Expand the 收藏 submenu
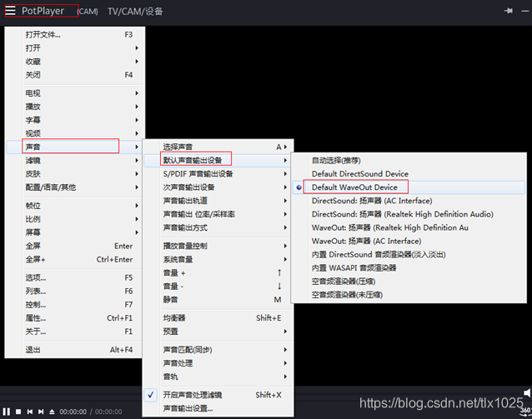Viewport: 532px width, 419px height. point(73,62)
